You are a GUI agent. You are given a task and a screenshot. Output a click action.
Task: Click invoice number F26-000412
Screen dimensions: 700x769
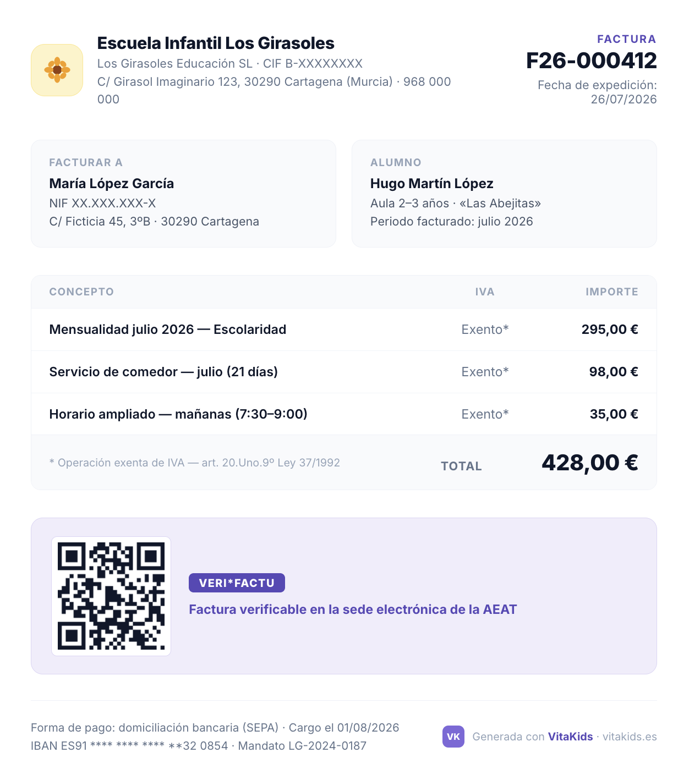592,61
